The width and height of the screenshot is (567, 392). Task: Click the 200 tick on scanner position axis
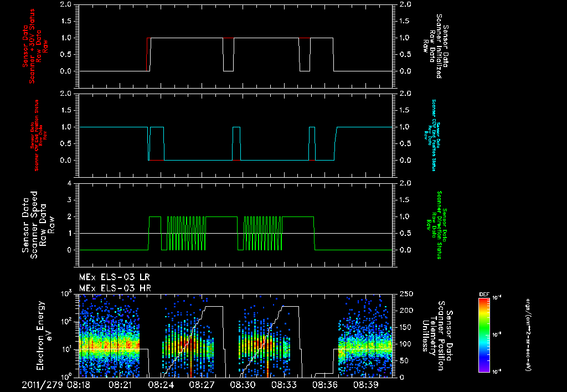pos(405,311)
